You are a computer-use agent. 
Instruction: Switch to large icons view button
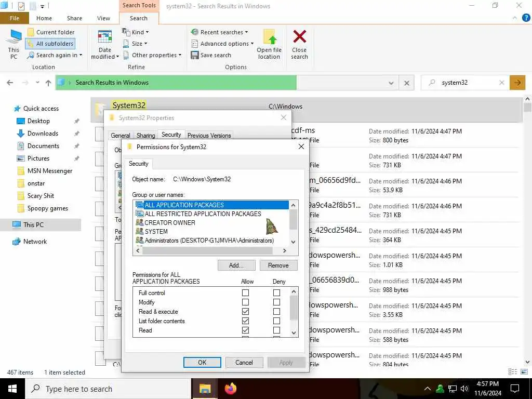tap(524, 372)
